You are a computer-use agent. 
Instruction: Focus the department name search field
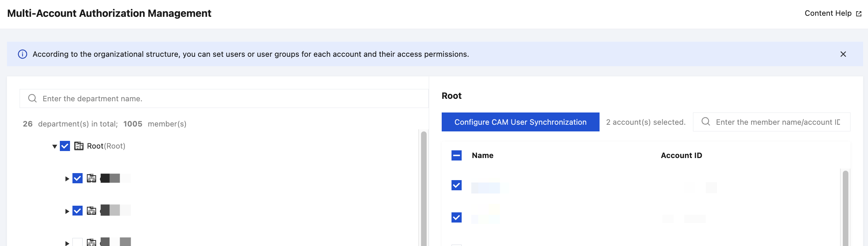tap(224, 98)
